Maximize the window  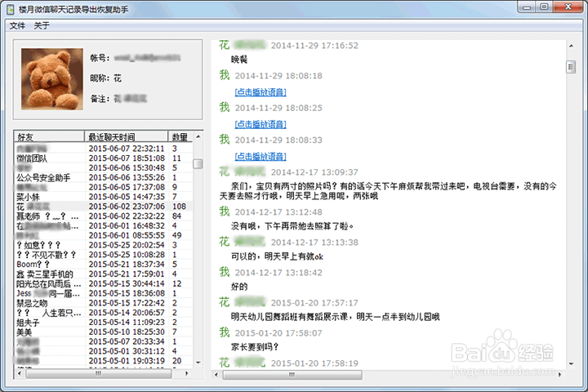coord(544,7)
